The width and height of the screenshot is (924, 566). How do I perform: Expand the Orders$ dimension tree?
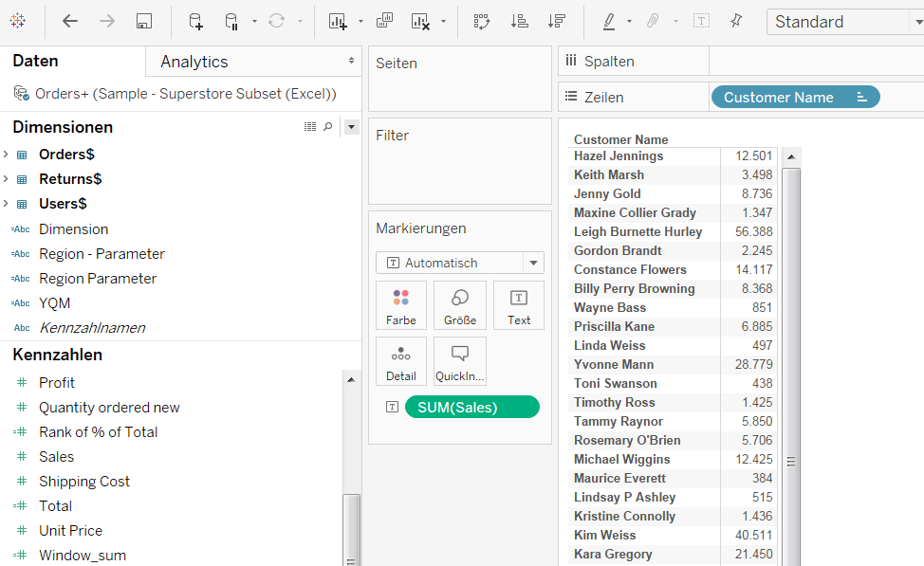pyautogui.click(x=8, y=154)
